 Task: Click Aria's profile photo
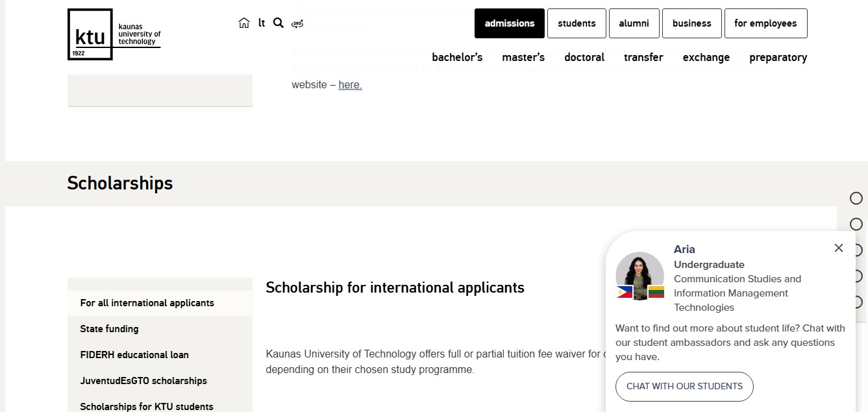click(x=639, y=276)
